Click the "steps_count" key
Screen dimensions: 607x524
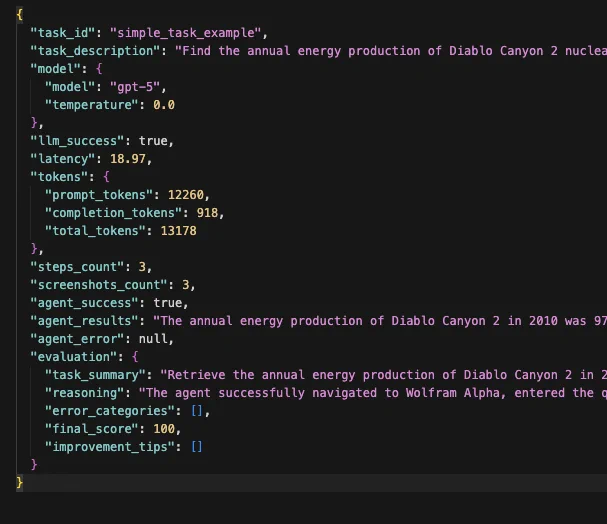point(77,267)
